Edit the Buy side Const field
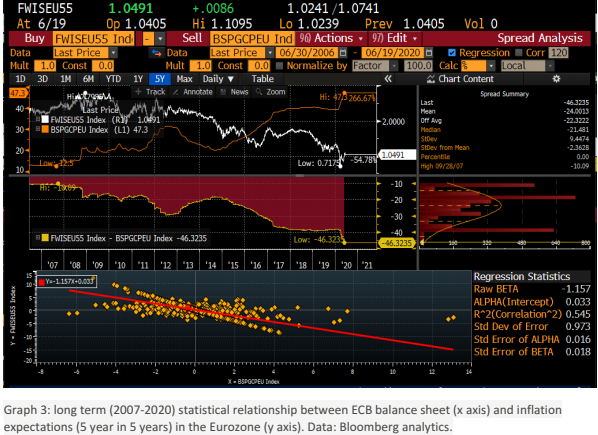The height and width of the screenshot is (435, 598). pos(103,66)
